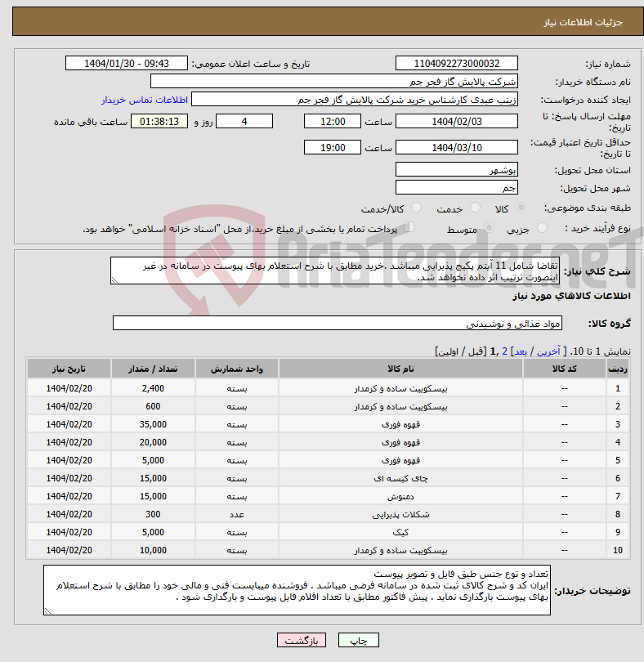Click the توضیحات خریدار text area

[297, 590]
